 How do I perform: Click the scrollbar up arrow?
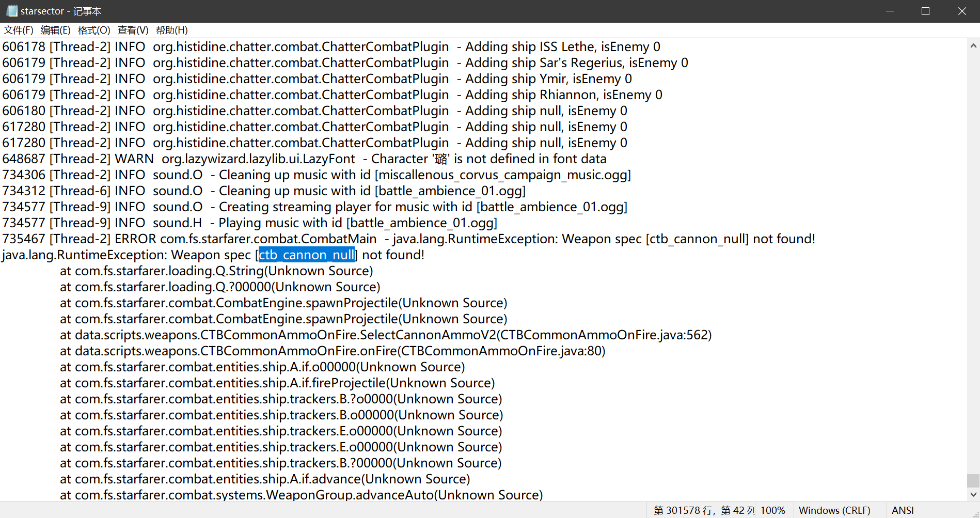(x=973, y=46)
